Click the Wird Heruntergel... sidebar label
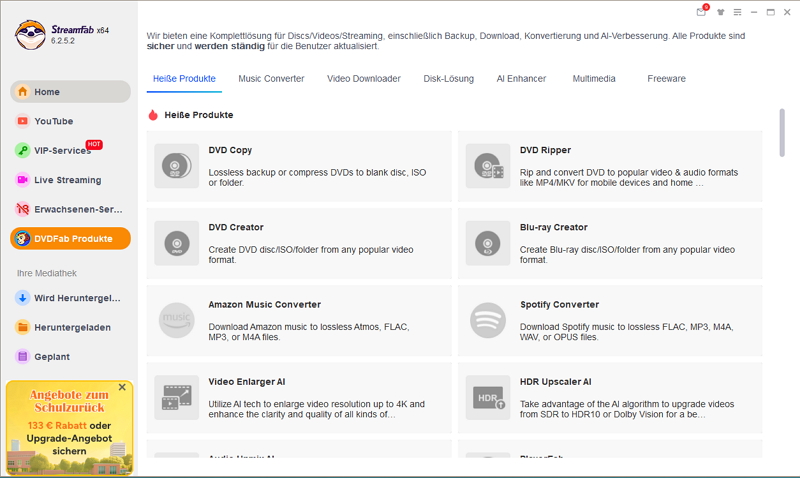Screen dimensions: 800x478 78,298
